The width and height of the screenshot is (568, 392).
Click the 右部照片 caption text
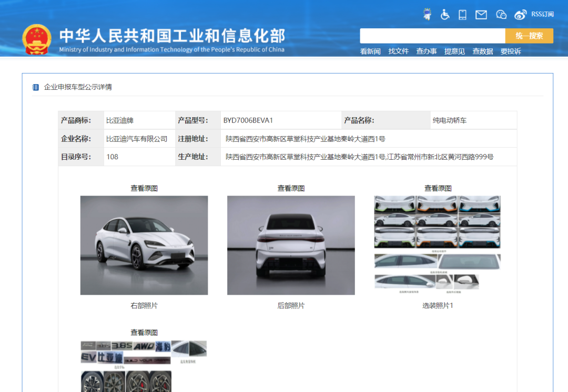point(144,305)
